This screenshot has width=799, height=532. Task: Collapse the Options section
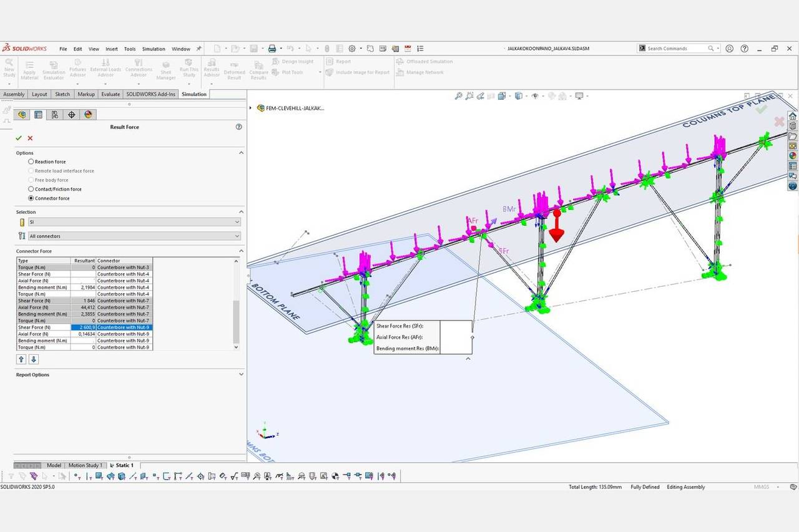[x=242, y=153]
